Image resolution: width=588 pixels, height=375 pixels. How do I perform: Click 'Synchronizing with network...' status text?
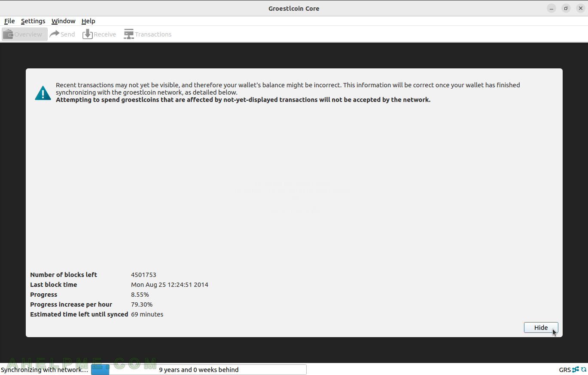pos(45,370)
